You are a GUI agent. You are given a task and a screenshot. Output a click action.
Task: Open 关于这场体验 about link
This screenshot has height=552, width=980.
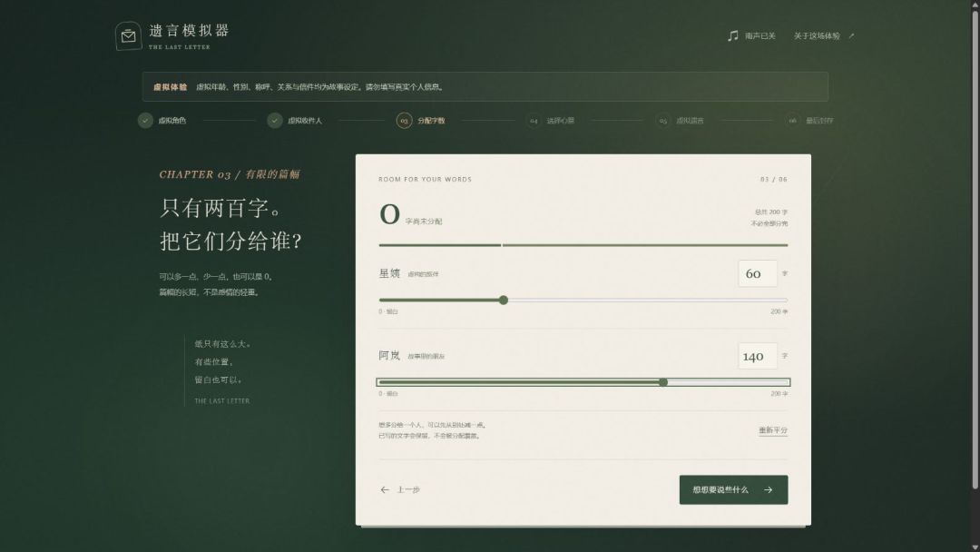click(824, 35)
